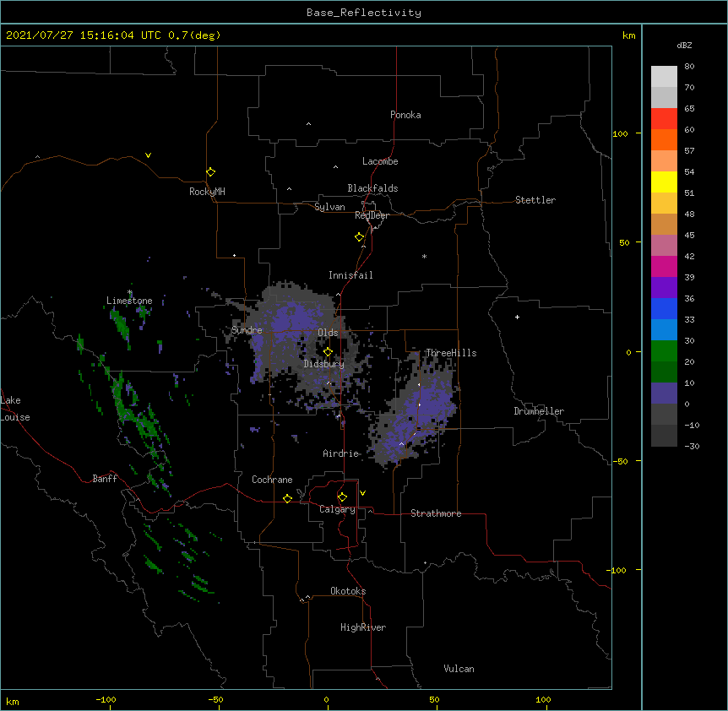This screenshot has height=711, width=728.
Task: Click the Vulcan label
Action: pyautogui.click(x=459, y=669)
